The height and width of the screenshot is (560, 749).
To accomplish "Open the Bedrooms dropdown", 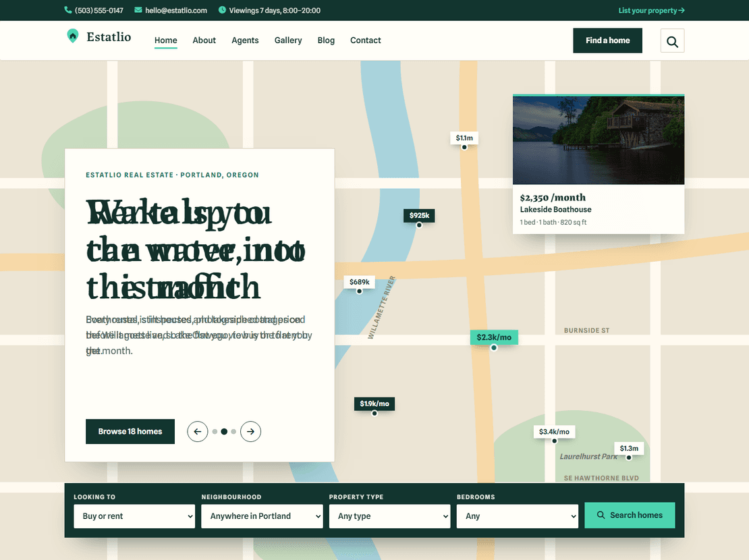I will [518, 516].
